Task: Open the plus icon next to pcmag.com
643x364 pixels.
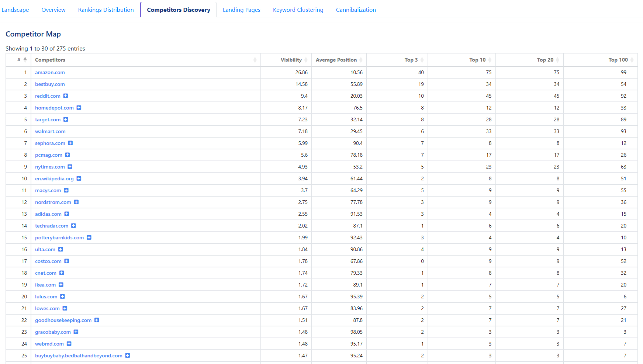Action: pos(68,155)
